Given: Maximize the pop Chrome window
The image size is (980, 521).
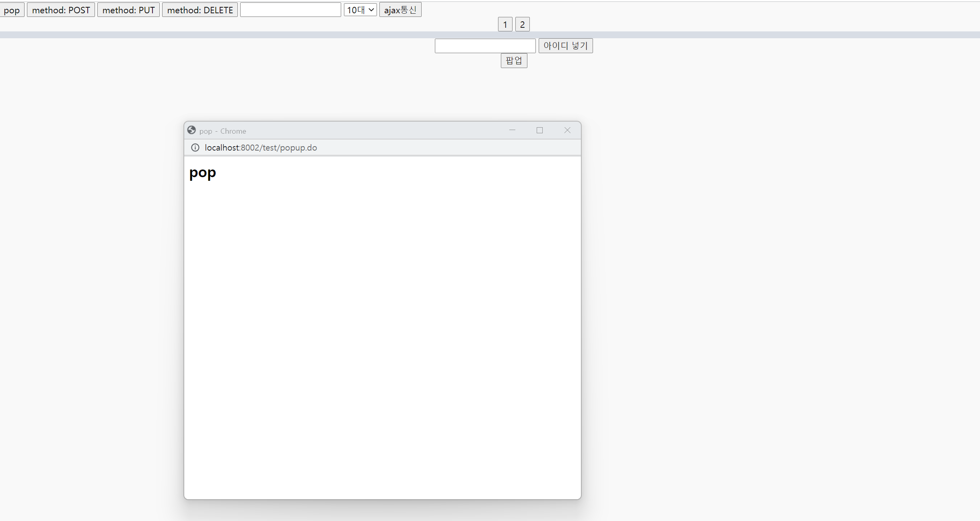Looking at the screenshot, I should click(539, 130).
